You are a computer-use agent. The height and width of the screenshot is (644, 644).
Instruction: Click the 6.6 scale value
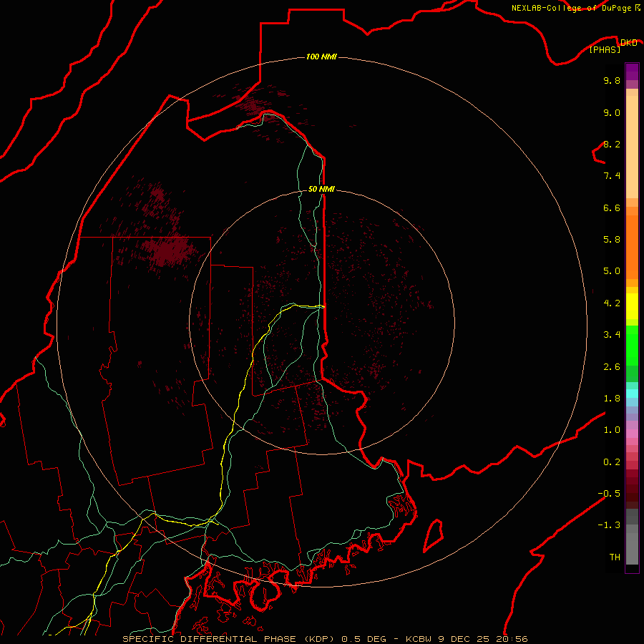click(612, 208)
